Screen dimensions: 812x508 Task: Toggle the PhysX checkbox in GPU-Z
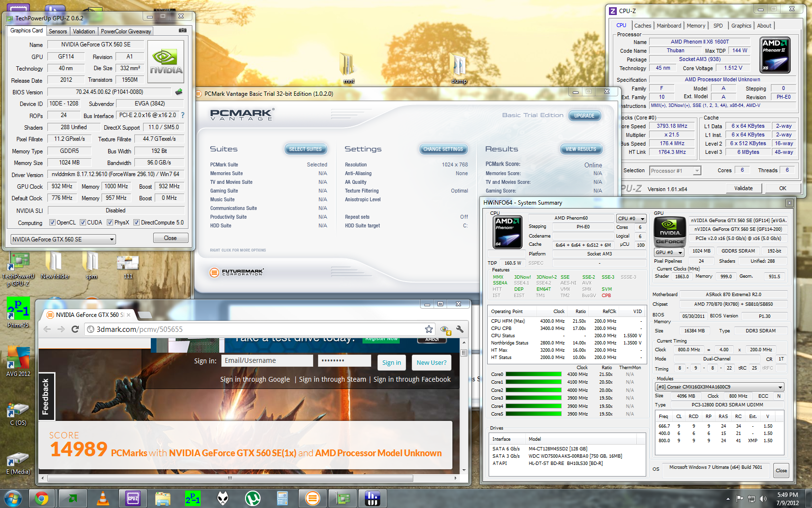110,223
